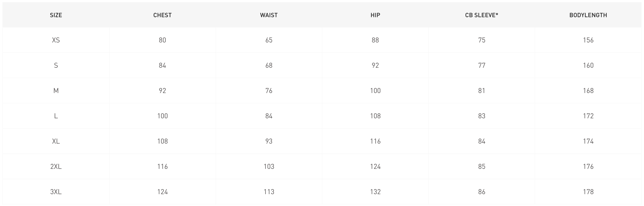
Task: Click hip value 108 for L
Action: click(375, 116)
